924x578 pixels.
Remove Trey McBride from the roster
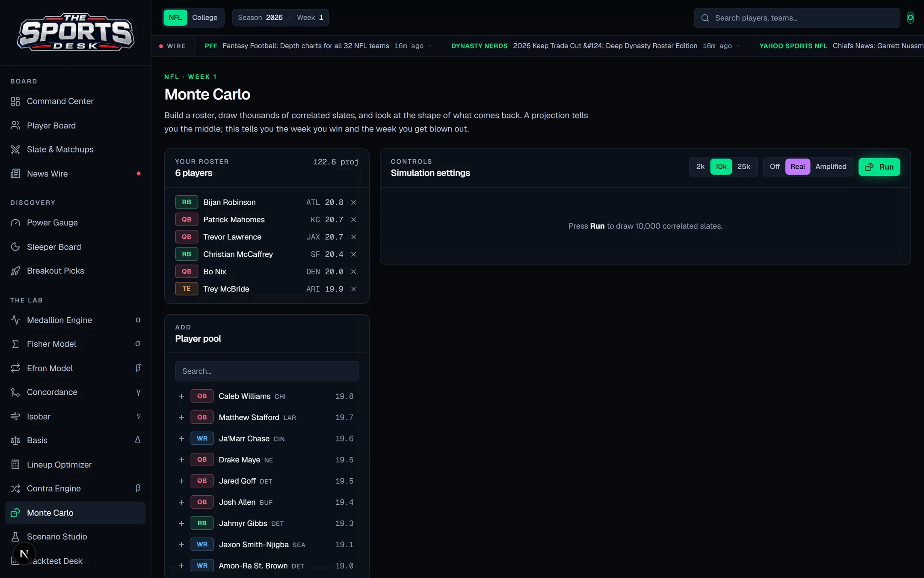[353, 289]
